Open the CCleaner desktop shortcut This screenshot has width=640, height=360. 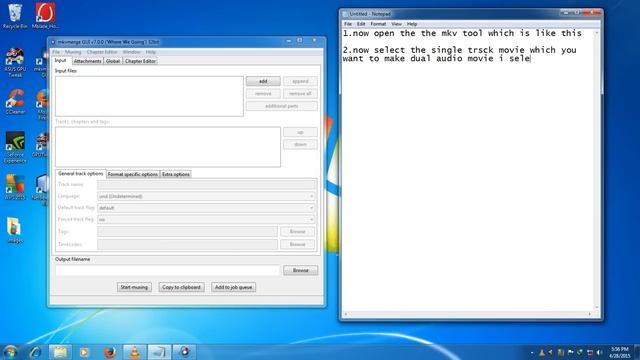coord(15,102)
